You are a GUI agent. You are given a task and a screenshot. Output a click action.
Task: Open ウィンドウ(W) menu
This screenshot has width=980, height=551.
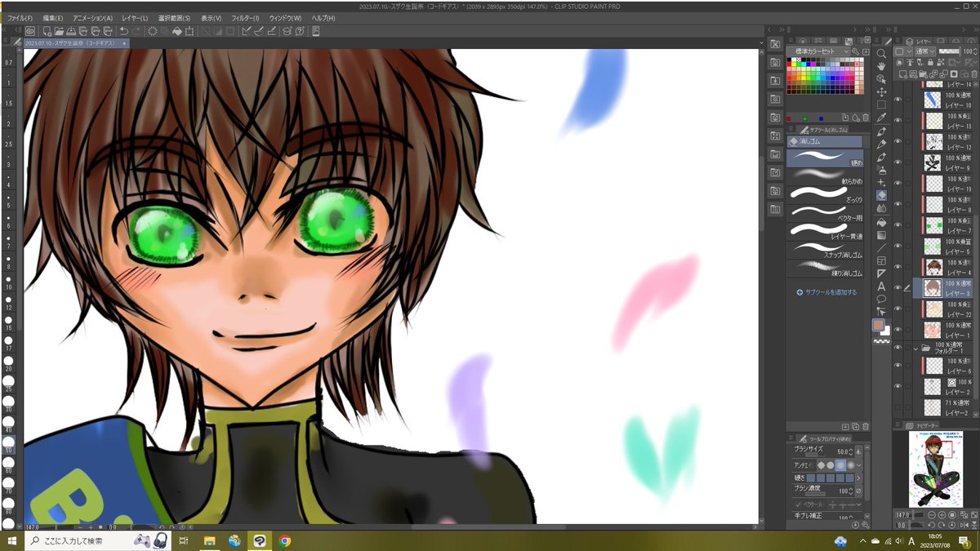point(285,18)
